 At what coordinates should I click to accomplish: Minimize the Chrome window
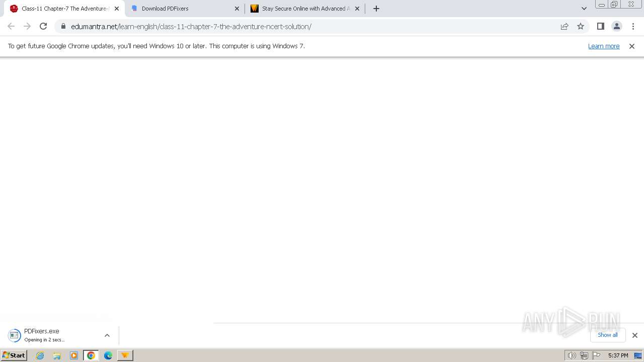click(x=601, y=5)
